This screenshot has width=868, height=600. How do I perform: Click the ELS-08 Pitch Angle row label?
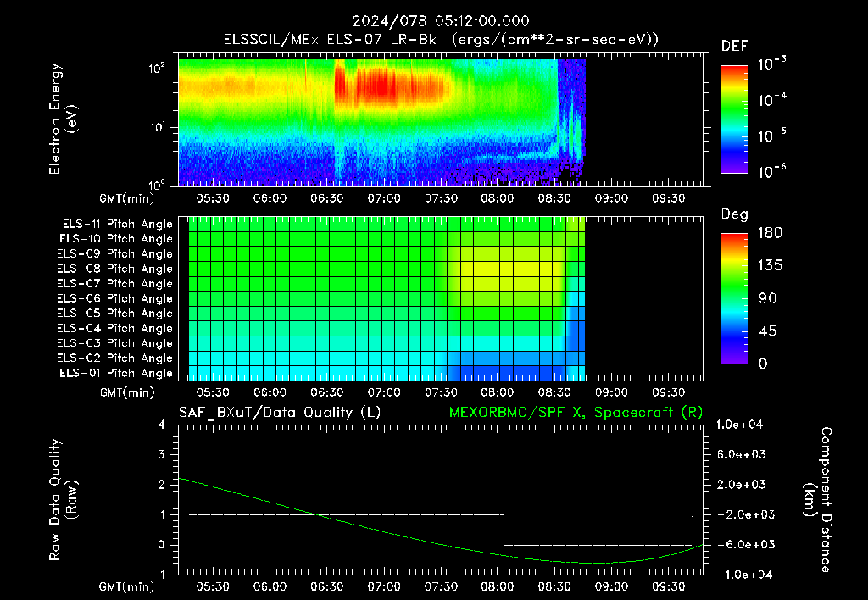[x=115, y=269]
